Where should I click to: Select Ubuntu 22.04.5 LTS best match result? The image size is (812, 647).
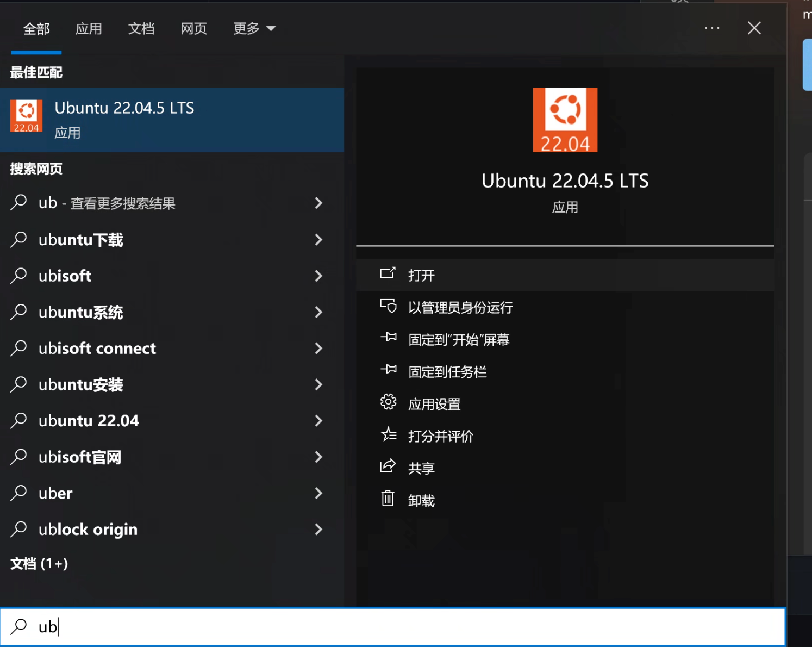pos(172,120)
